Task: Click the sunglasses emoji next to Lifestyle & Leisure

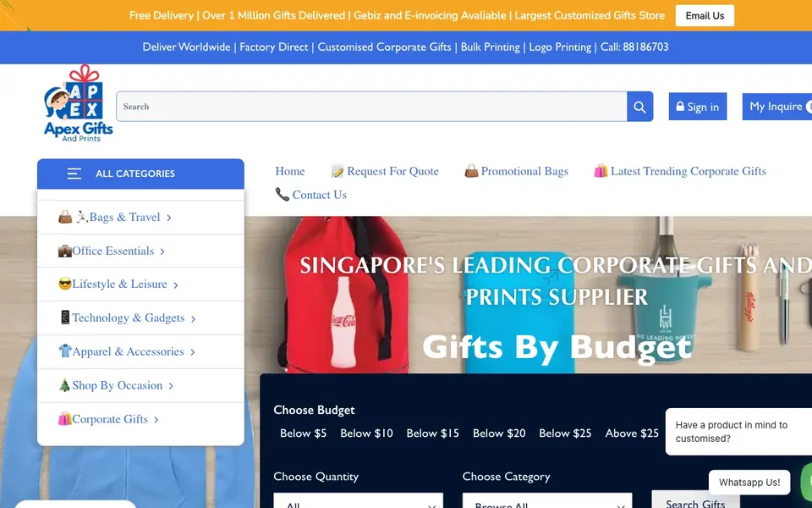Action: [65, 284]
